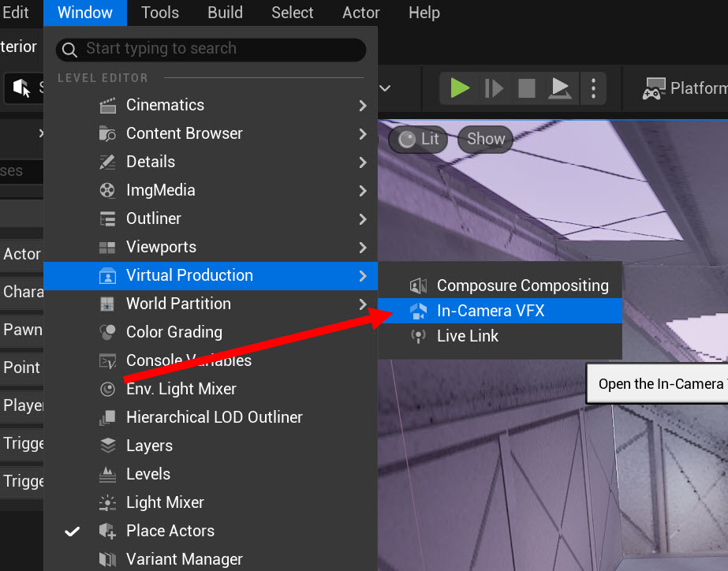Click the In-Camera VFX icon
The height and width of the screenshot is (571, 728).
coord(418,311)
